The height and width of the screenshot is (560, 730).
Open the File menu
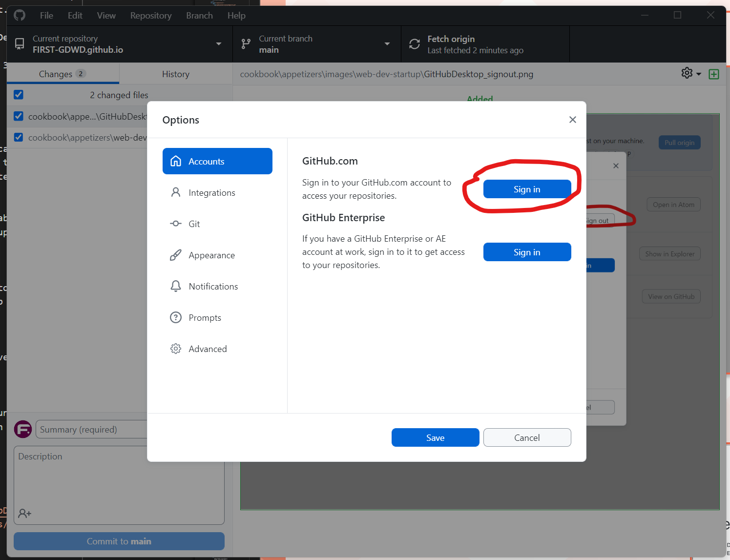coord(46,16)
